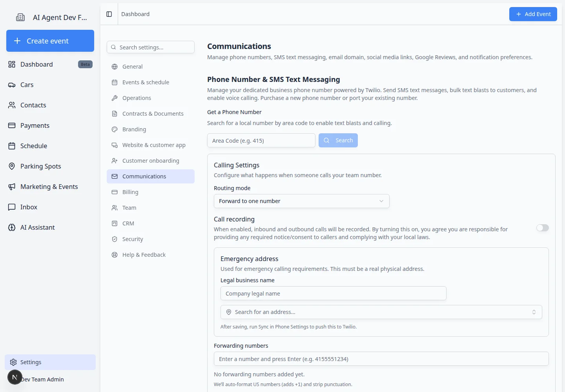Click the Team users icon

tap(115, 208)
